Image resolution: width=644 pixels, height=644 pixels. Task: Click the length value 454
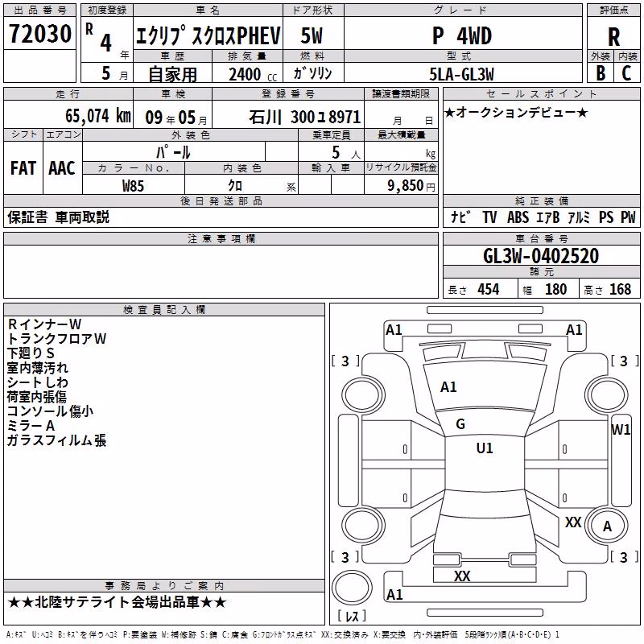(x=489, y=289)
